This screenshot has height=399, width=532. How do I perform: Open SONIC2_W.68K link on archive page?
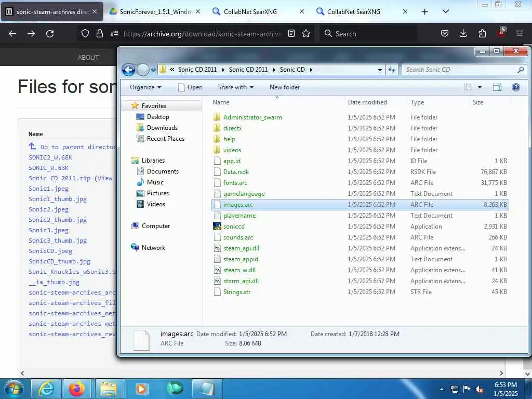50,157
